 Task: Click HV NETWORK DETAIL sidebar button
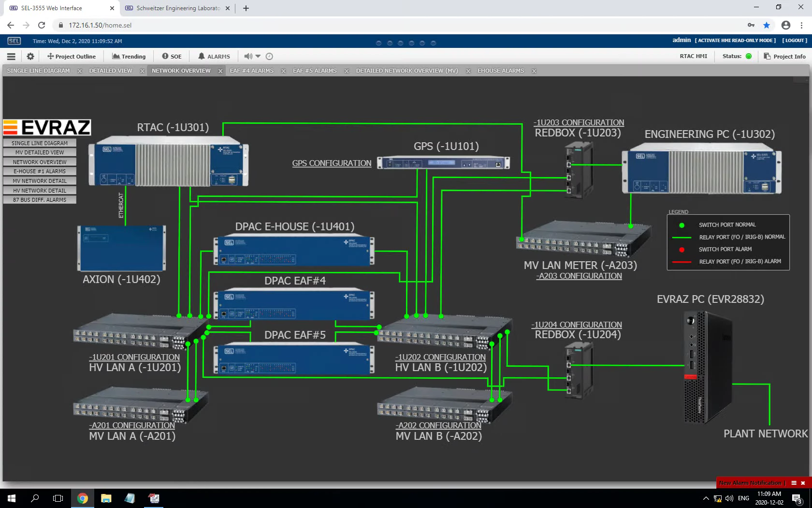tap(40, 191)
